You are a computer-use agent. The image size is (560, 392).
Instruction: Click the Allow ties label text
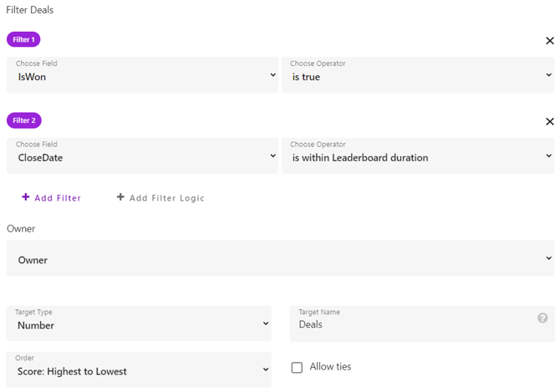(330, 367)
